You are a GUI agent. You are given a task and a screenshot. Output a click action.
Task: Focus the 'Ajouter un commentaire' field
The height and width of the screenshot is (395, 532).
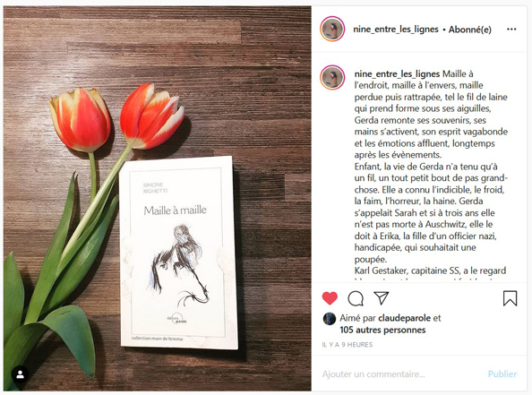(400, 374)
